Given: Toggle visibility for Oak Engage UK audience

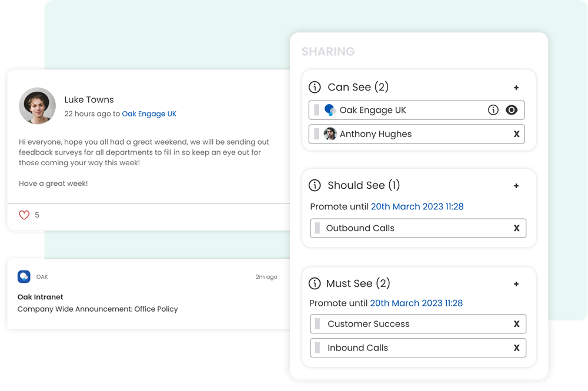Looking at the screenshot, I should pyautogui.click(x=512, y=110).
